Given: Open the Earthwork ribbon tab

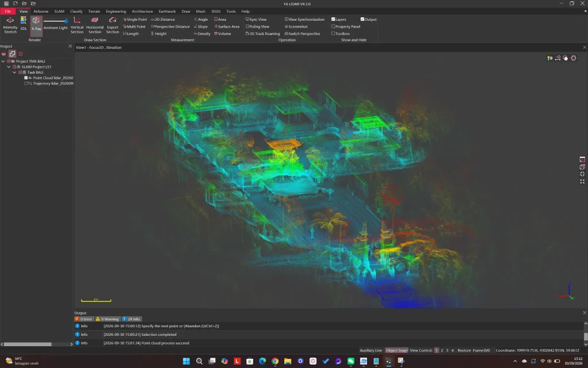Looking at the screenshot, I should (x=167, y=11).
